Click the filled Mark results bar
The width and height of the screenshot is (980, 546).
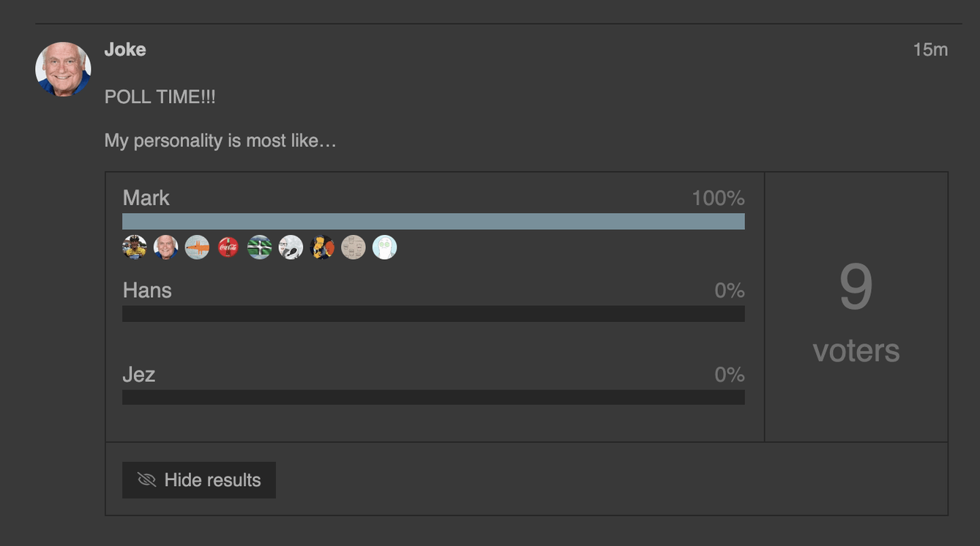point(433,222)
